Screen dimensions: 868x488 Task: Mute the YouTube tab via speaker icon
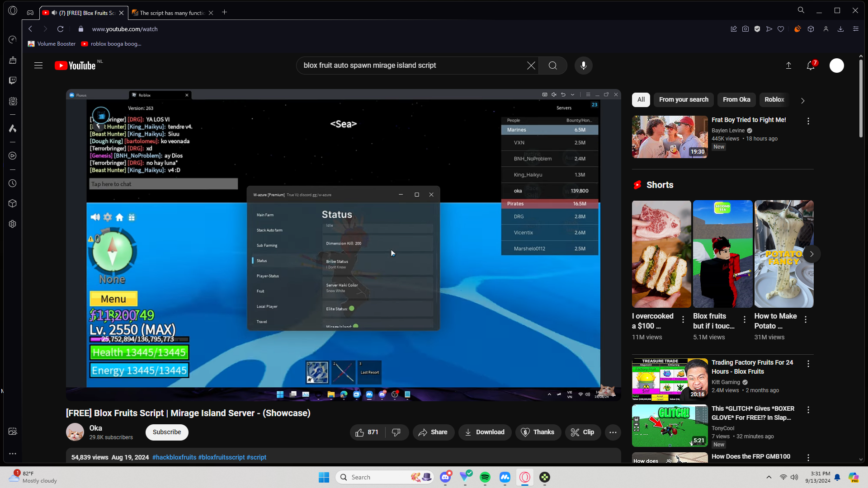click(54, 13)
